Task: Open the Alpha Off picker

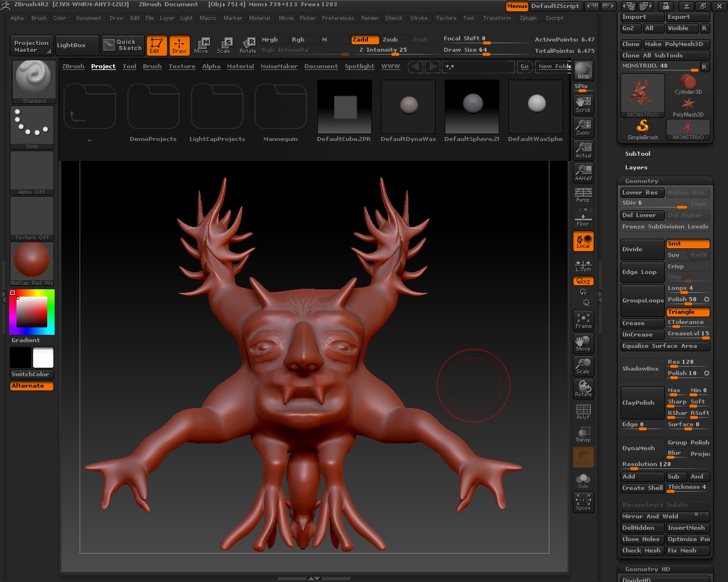Action: (32, 173)
